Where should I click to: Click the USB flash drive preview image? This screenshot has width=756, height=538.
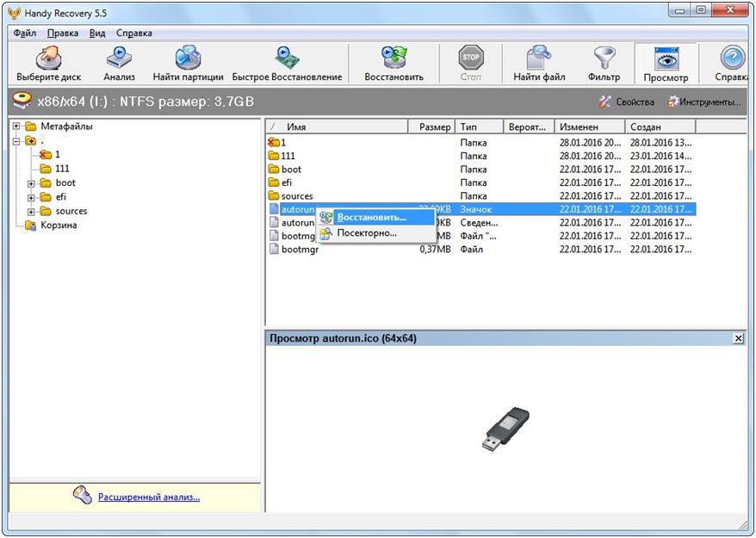pos(505,429)
